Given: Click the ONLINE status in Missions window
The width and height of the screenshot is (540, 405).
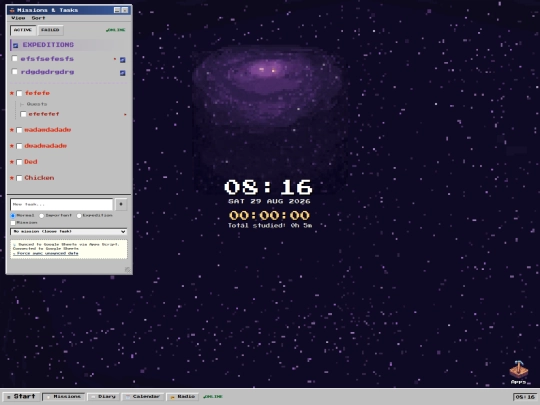Looking at the screenshot, I should tap(116, 30).
